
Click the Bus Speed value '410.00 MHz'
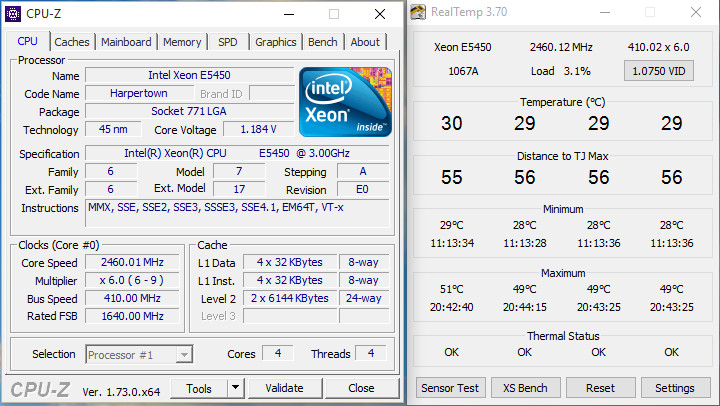pyautogui.click(x=132, y=298)
